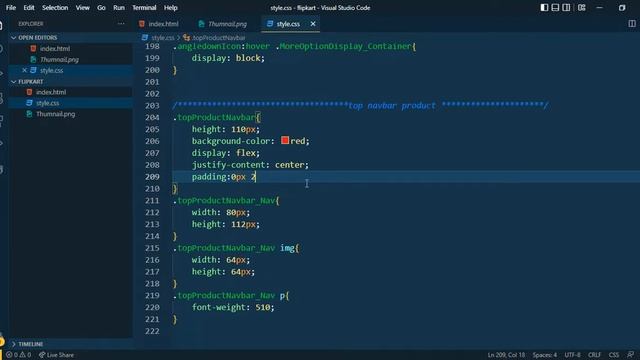Screen dimensions: 640x360
Task: Open Explorer's more actions ellipsis
Action: pyautogui.click(x=121, y=24)
